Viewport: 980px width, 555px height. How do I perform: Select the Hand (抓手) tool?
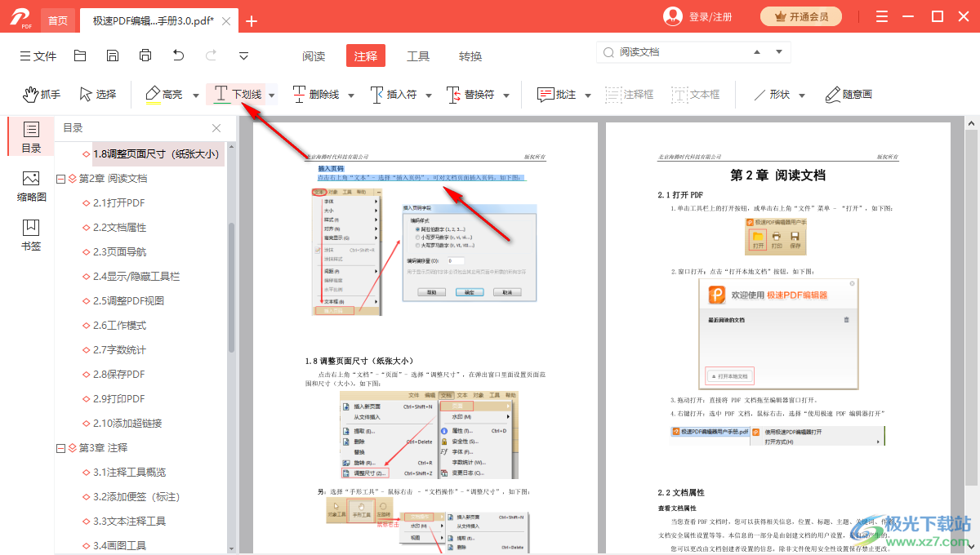[x=42, y=95]
